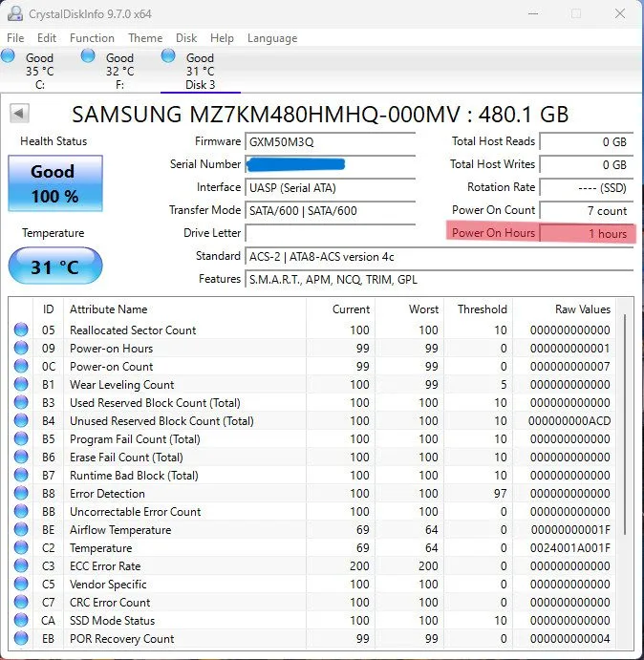Click the attribute list vertical scrollbar

[625, 425]
